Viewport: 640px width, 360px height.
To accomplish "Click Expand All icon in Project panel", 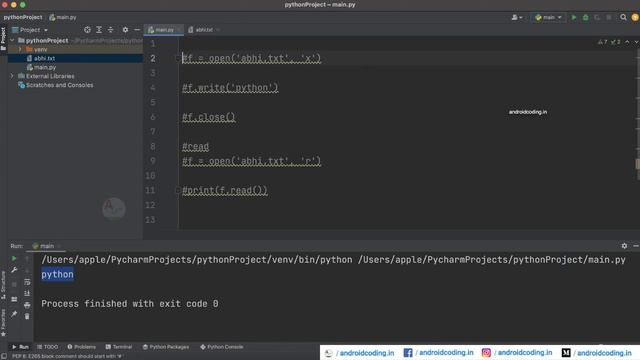I will click(x=99, y=30).
